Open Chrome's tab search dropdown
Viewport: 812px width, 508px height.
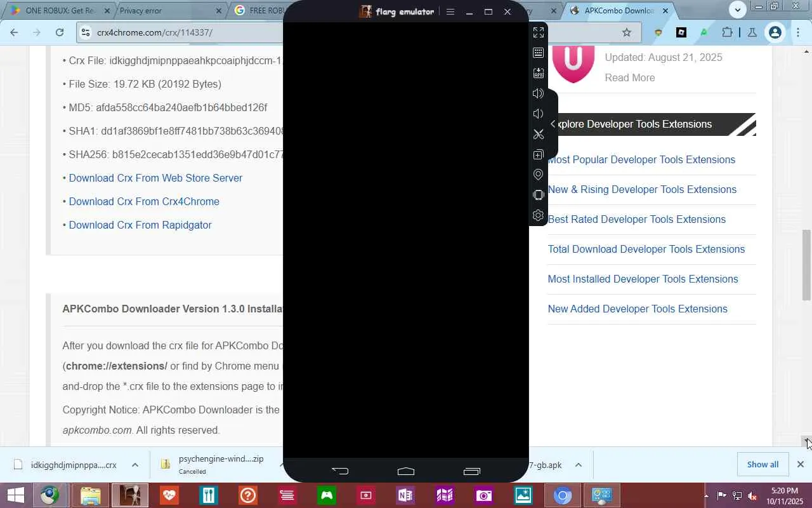point(737,10)
